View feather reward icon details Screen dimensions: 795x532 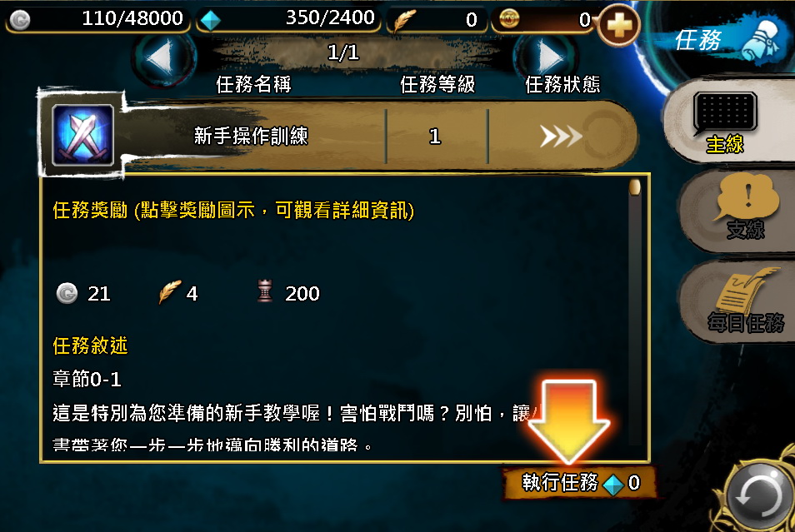click(x=169, y=292)
